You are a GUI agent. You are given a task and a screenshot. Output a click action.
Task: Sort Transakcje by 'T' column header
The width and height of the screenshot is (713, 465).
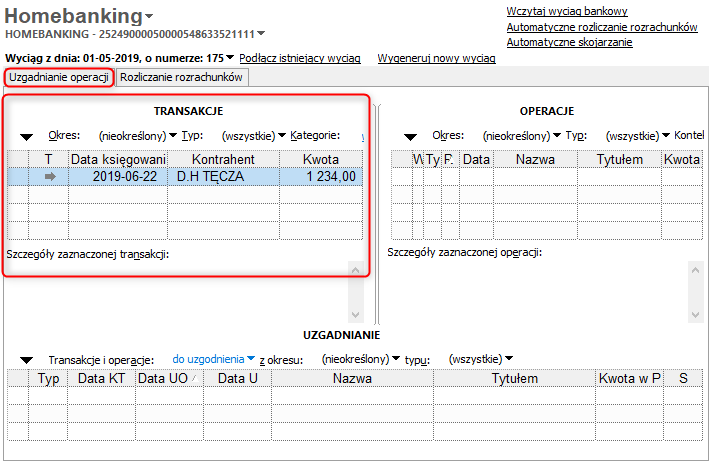click(x=48, y=159)
